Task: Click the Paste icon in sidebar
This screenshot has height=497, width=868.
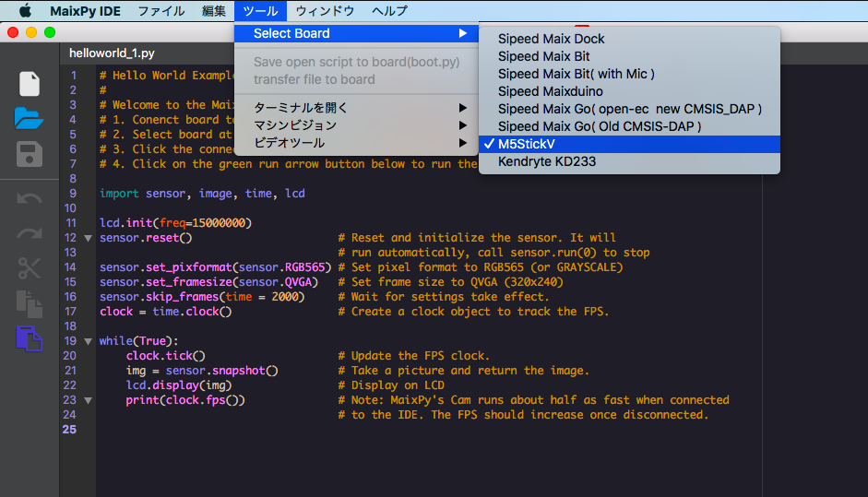Action: tap(30, 338)
